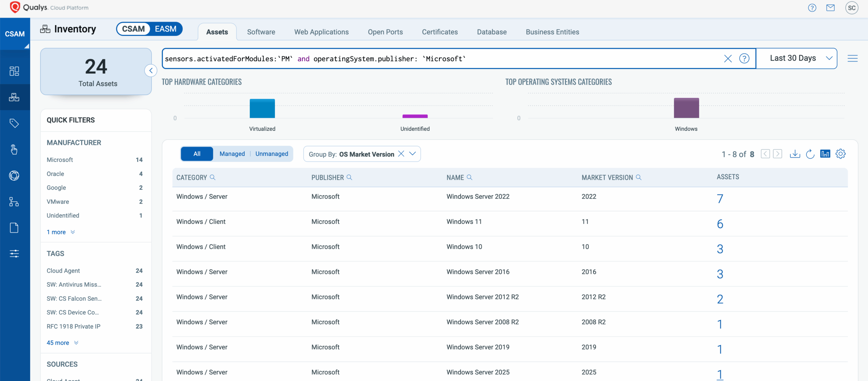Screen dimensions: 868x381
Task: Filter to Unmanaged assets
Action: pyautogui.click(x=272, y=154)
